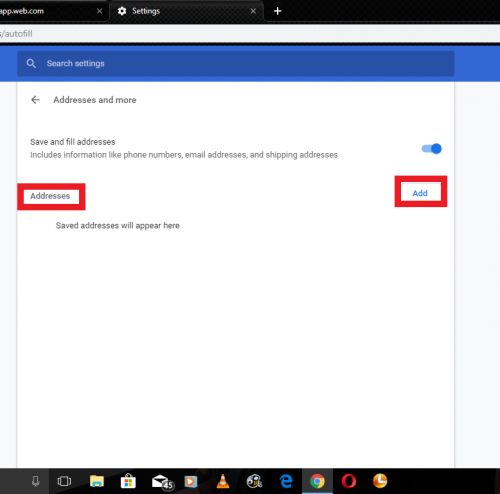Screen dimensions: 500x494
Task: Launch VLC media player from taskbar
Action: click(223, 481)
